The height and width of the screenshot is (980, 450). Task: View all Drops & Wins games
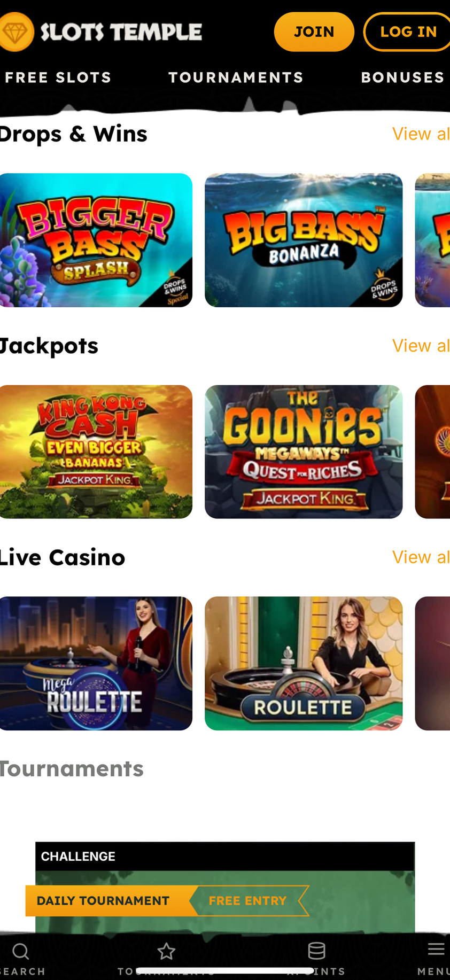(421, 134)
